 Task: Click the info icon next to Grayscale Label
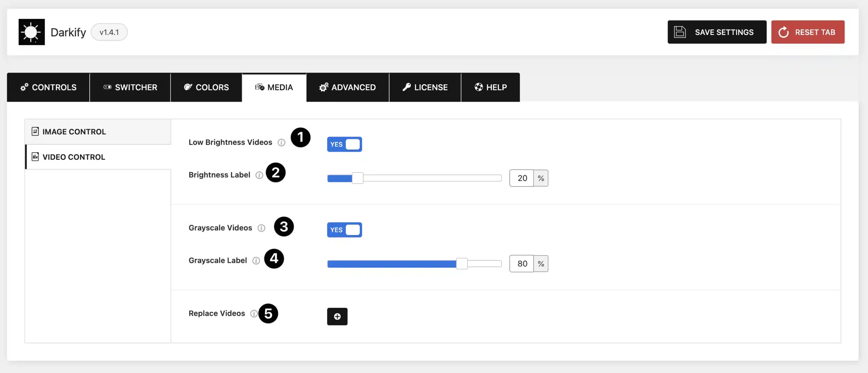[x=256, y=261]
